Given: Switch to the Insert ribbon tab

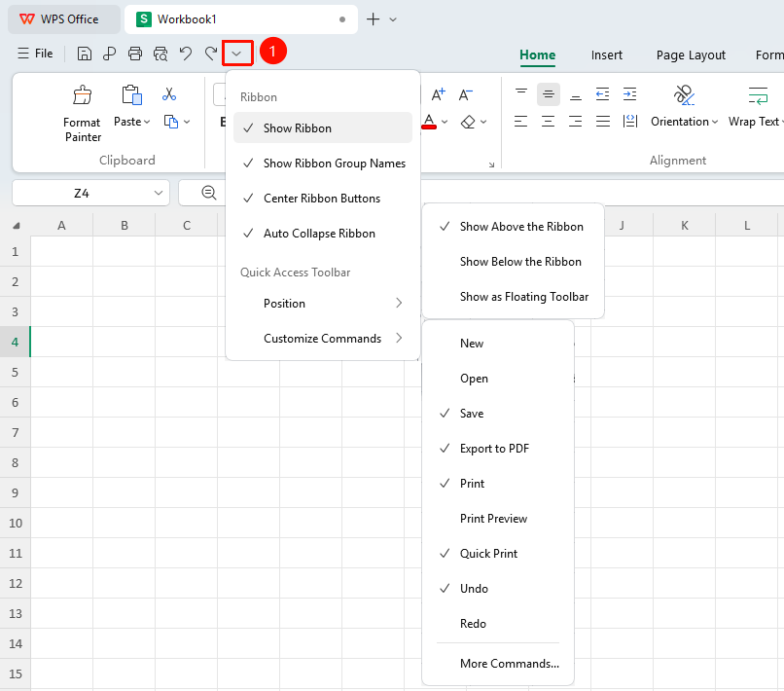Looking at the screenshot, I should tap(607, 55).
